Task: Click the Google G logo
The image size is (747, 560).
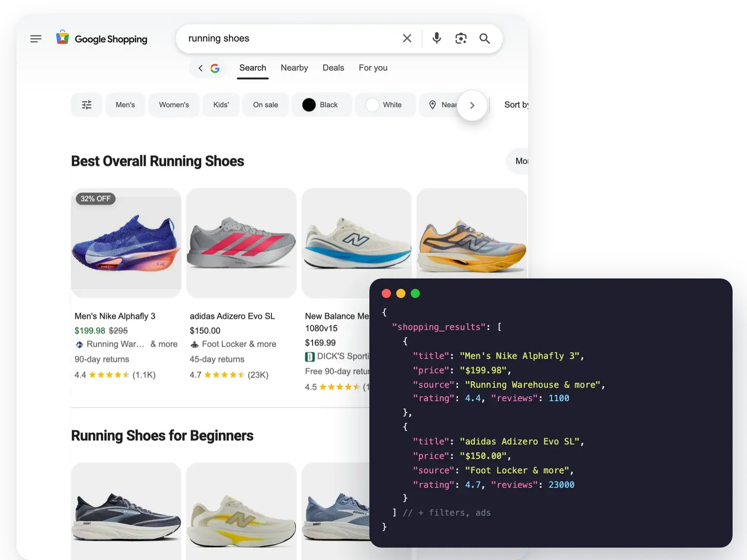Action: pos(215,68)
